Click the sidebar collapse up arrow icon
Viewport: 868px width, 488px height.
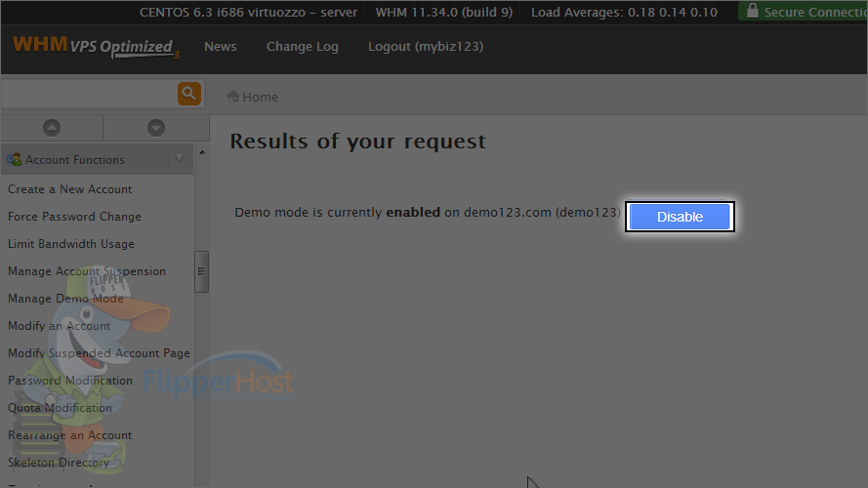tap(52, 128)
